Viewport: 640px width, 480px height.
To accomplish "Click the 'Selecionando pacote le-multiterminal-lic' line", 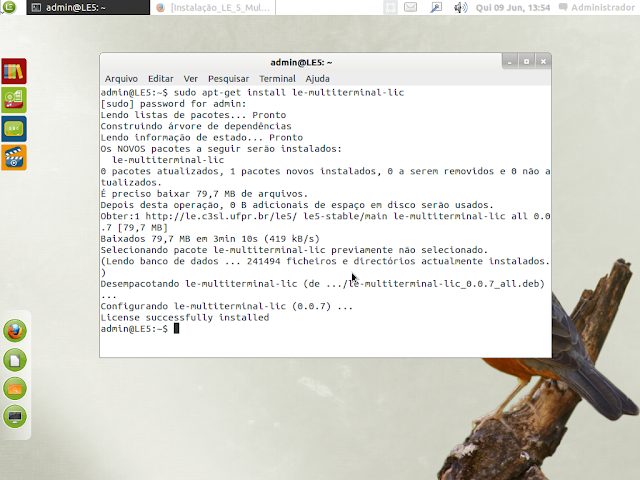I will pos(294,250).
